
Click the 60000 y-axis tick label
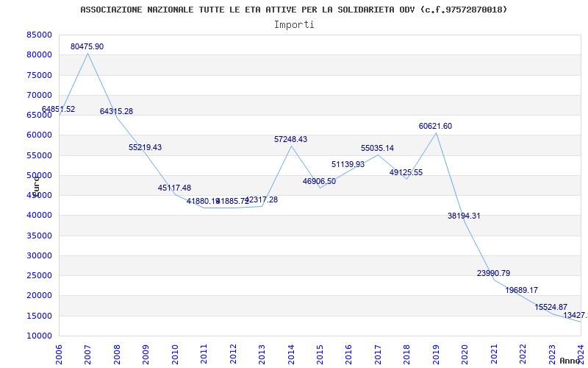click(39, 135)
